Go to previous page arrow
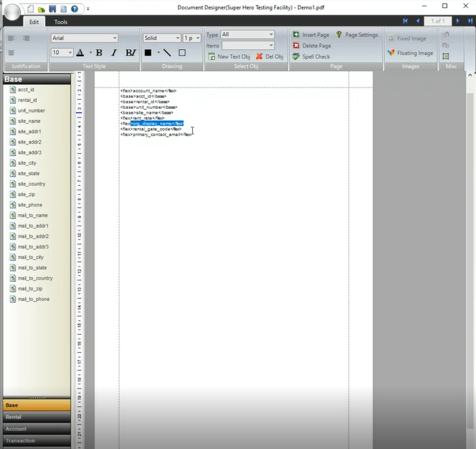This screenshot has width=476, height=449. (418, 21)
